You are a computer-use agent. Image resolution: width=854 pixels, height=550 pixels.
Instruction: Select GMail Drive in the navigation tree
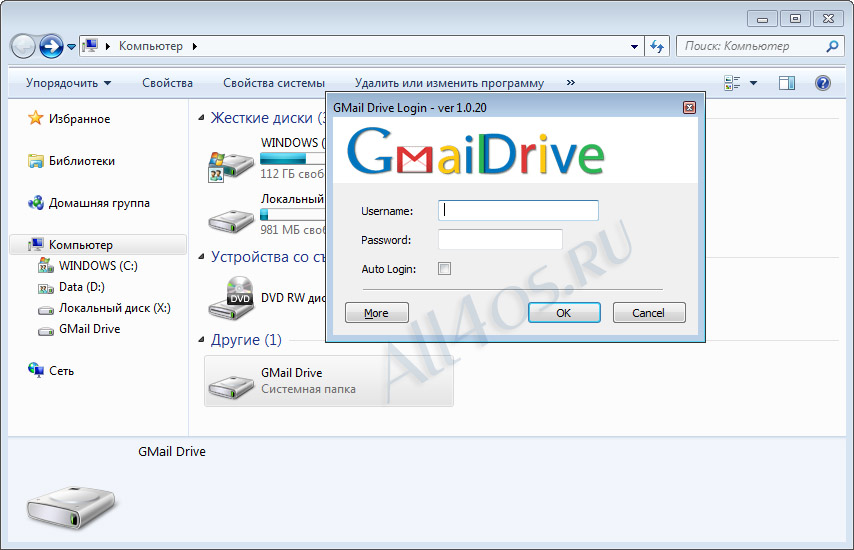pyautogui.click(x=89, y=329)
